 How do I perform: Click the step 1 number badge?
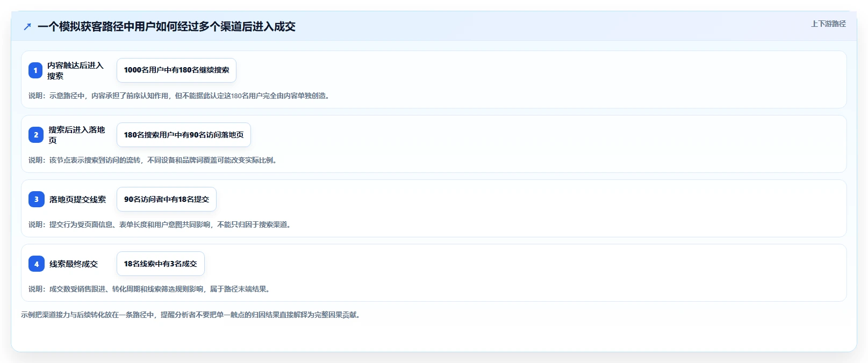pyautogui.click(x=35, y=70)
